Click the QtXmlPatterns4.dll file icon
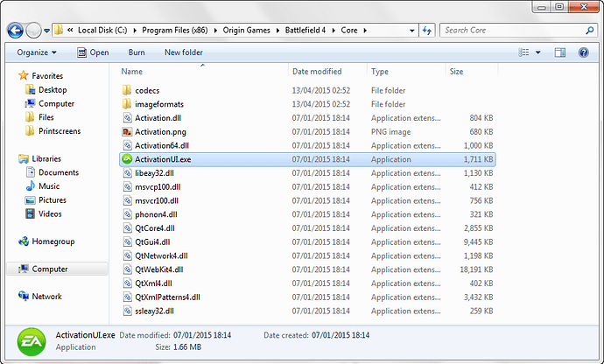The width and height of the screenshot is (604, 364). 127,297
